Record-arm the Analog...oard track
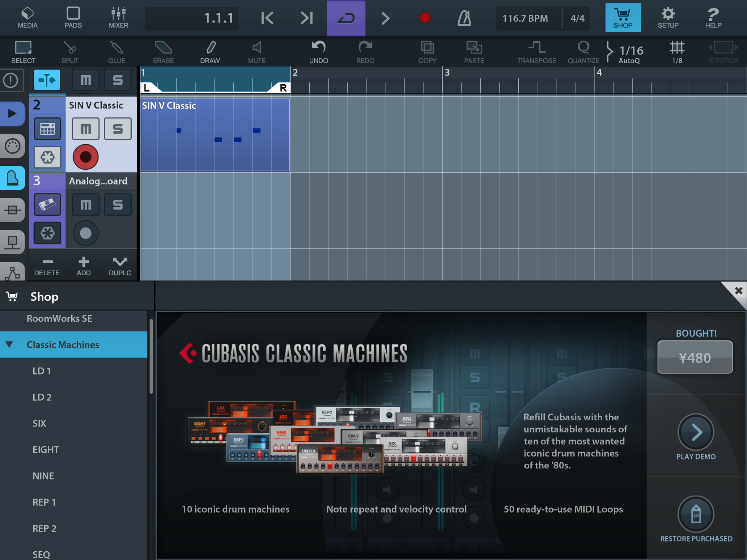The height and width of the screenshot is (560, 747). [x=85, y=233]
